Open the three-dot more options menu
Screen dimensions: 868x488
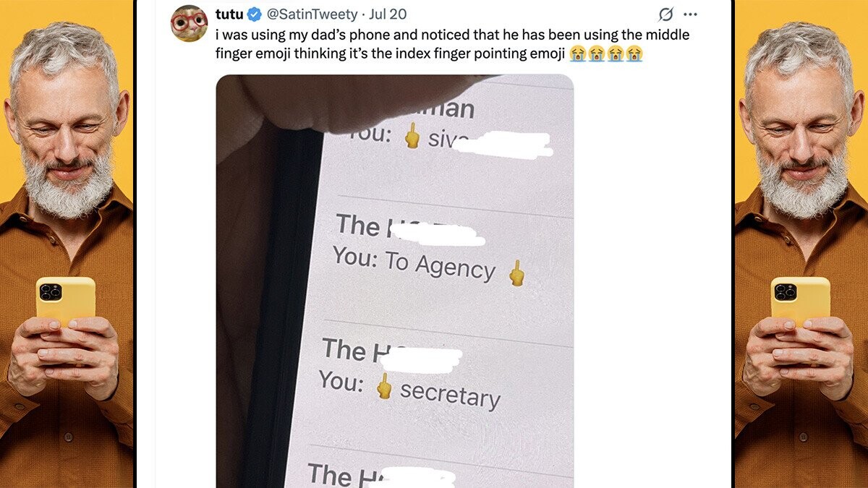pyautogui.click(x=691, y=14)
